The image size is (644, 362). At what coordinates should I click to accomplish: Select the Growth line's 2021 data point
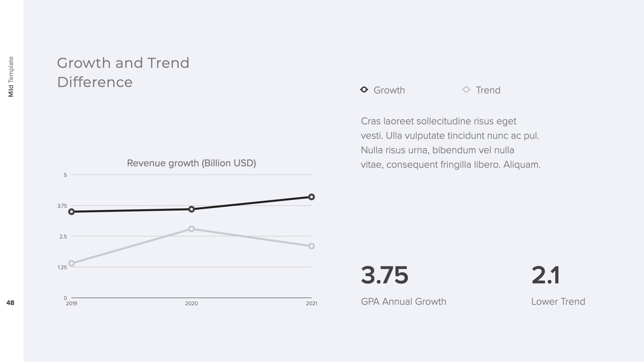311,197
